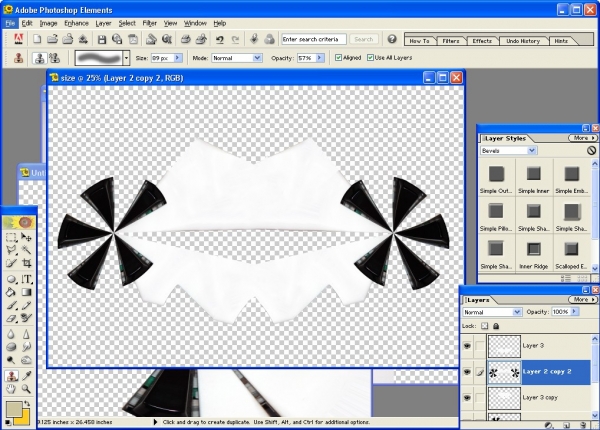This screenshot has width=600, height=430.
Task: Open the Size slider arrow
Action: (x=178, y=58)
